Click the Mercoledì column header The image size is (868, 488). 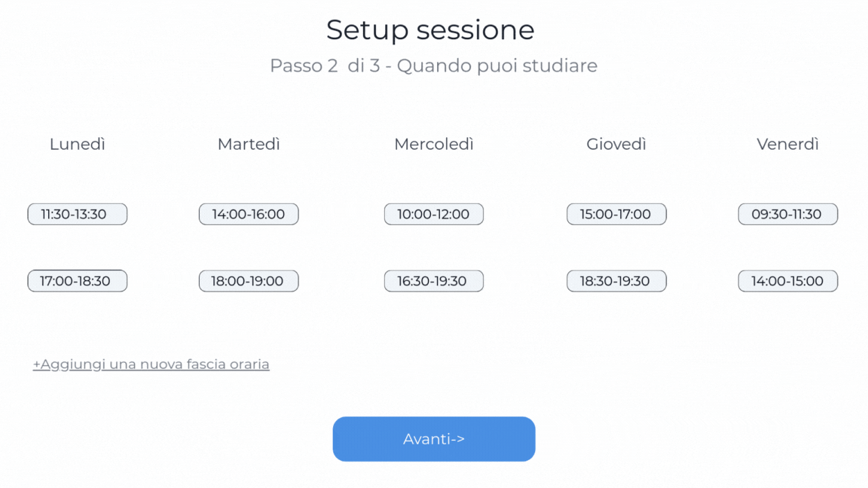[434, 144]
